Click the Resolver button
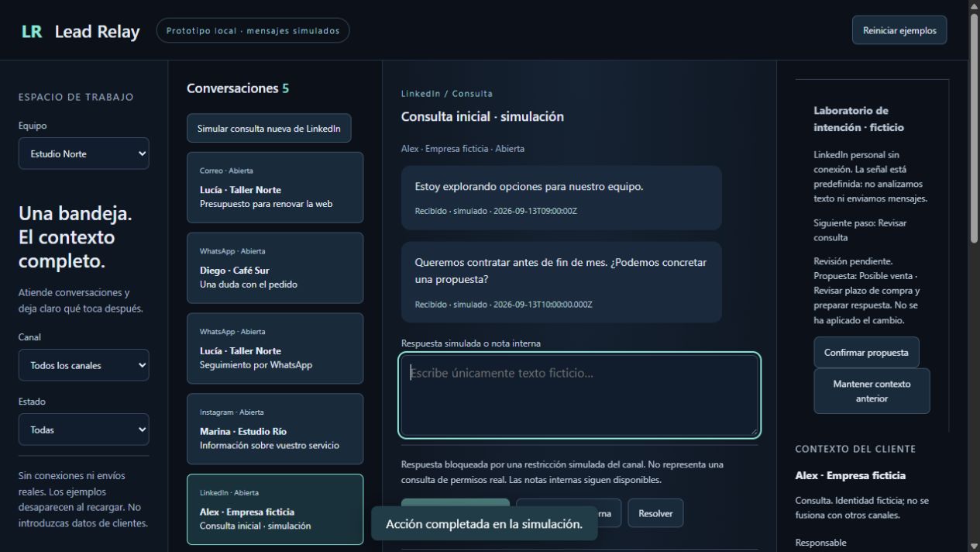Image resolution: width=980 pixels, height=552 pixels. (x=655, y=513)
